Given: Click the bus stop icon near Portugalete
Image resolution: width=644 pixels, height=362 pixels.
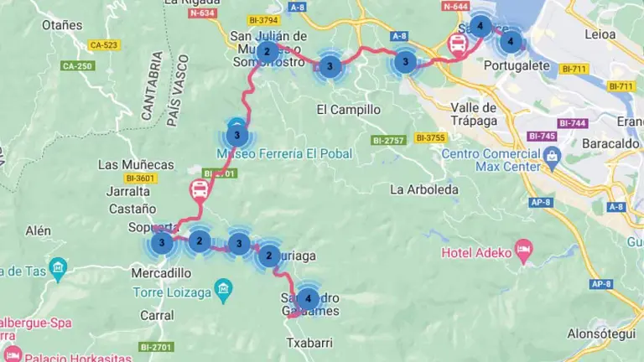Looking at the screenshot, I should pyautogui.click(x=458, y=44).
